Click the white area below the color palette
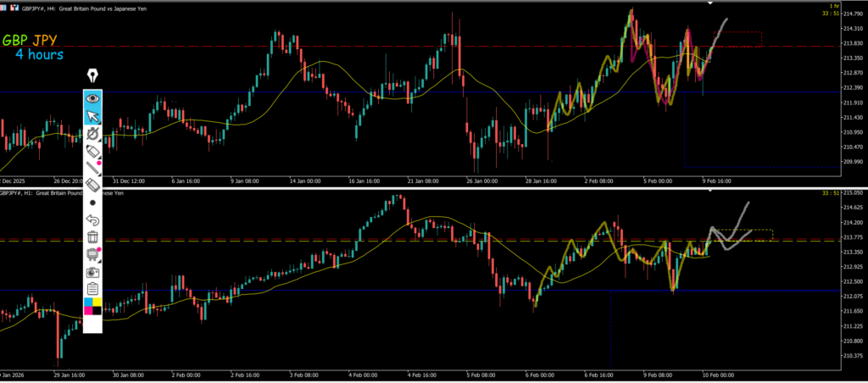Viewport: 868px width, 383px height. (93, 325)
